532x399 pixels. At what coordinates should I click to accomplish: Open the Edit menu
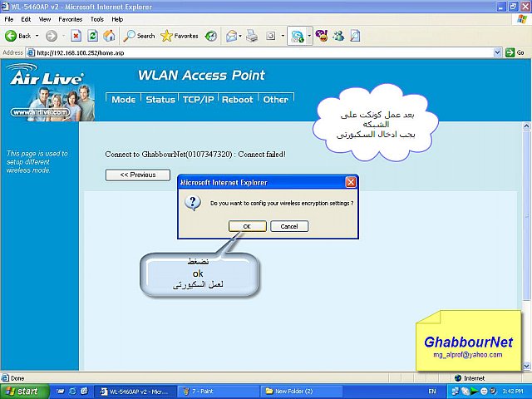(26, 19)
